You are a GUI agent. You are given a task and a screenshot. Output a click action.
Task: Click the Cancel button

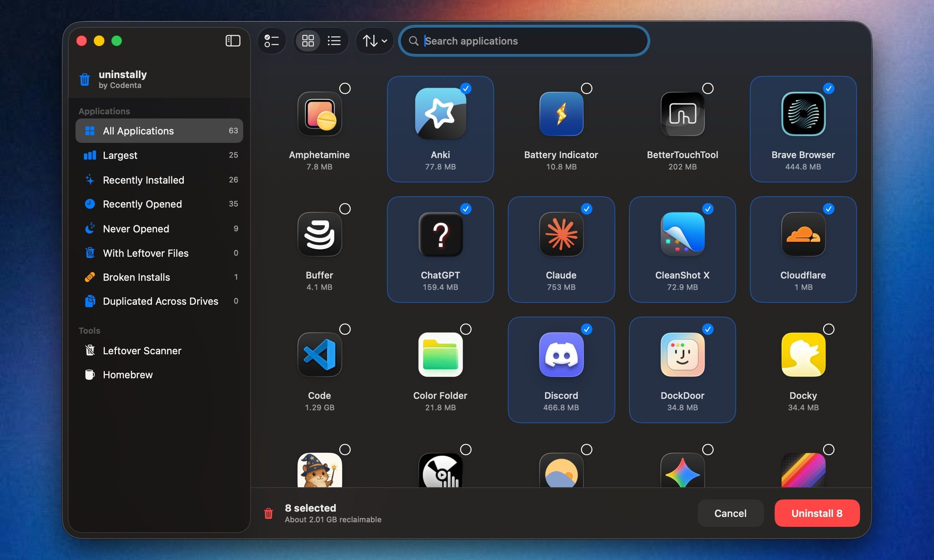tap(730, 513)
